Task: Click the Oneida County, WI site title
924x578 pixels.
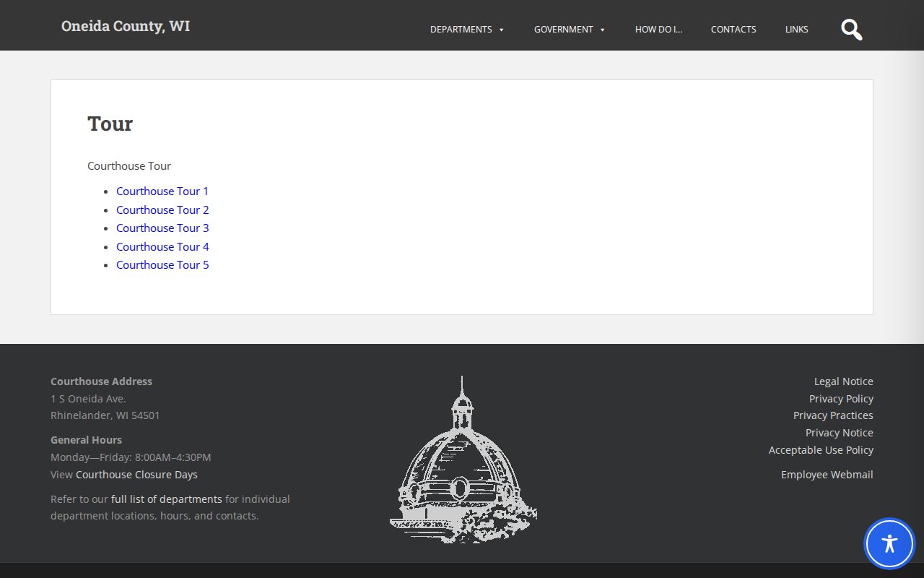Action: pyautogui.click(x=126, y=26)
